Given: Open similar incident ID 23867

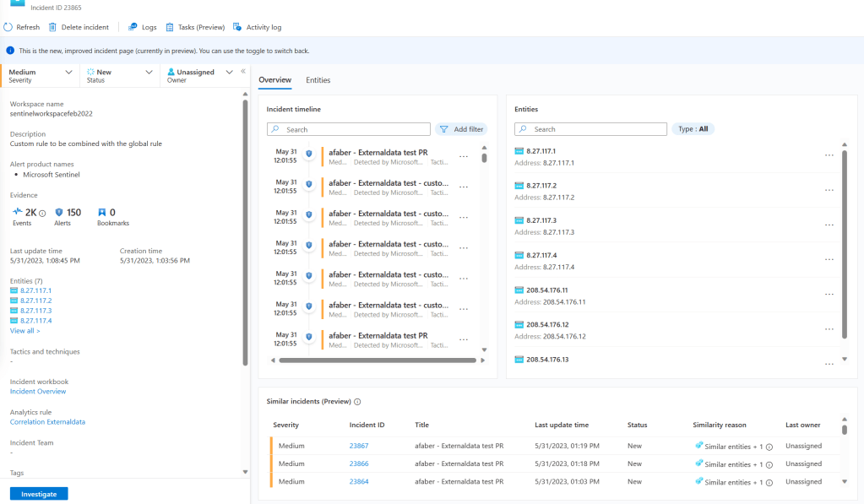Looking at the screenshot, I should 359,446.
